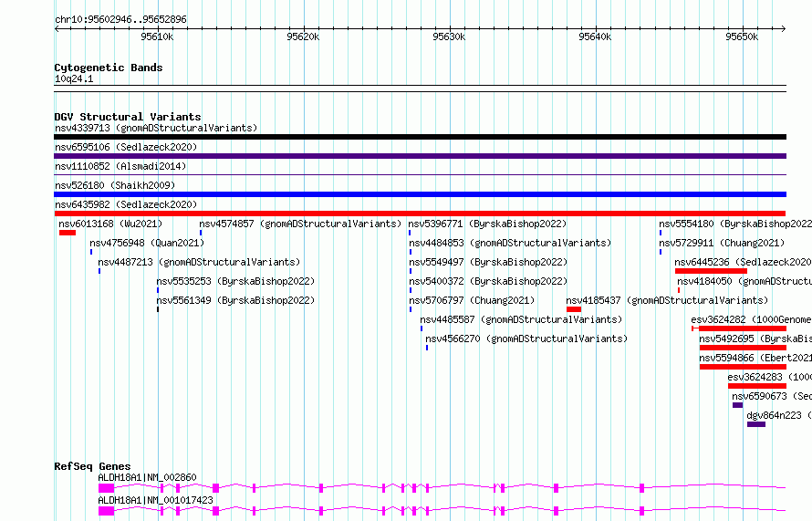Select the long red nsv6435982 bar
Screen dimensions: 812x521
tap(420, 214)
